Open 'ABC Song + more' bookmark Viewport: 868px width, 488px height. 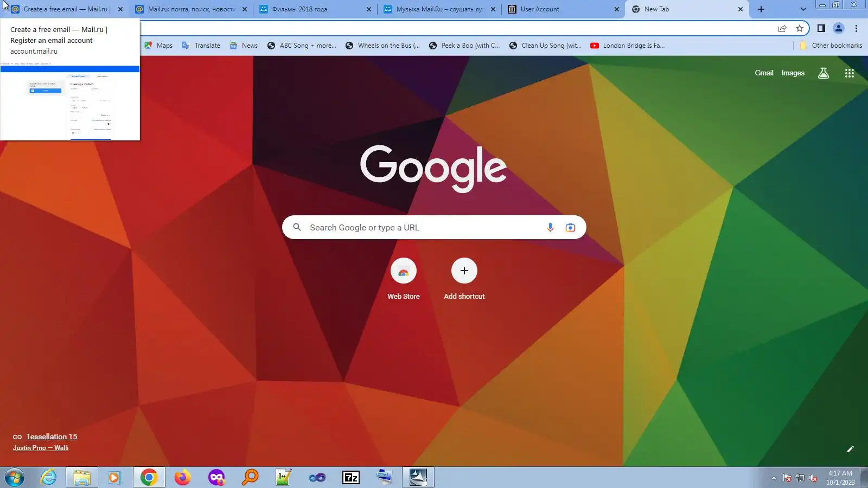click(x=302, y=46)
